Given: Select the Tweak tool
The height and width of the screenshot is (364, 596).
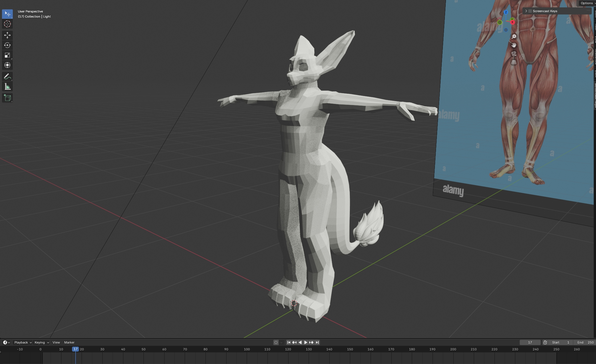Looking at the screenshot, I should 7,14.
